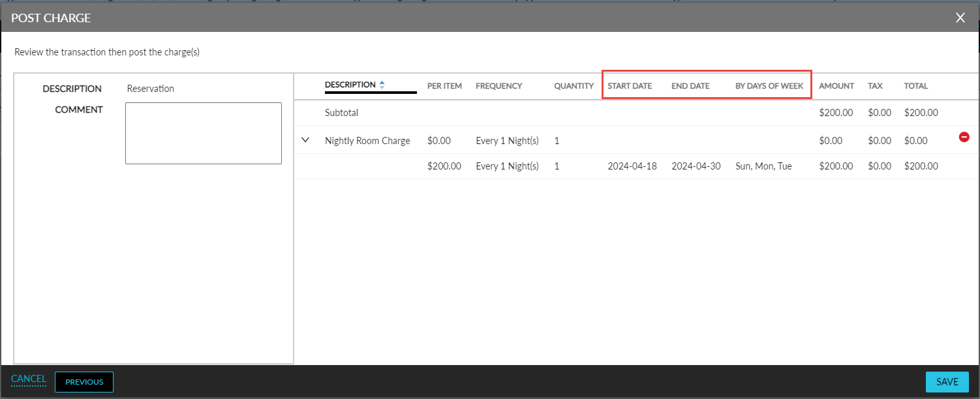This screenshot has height=399, width=980.
Task: Cancel the post charge transaction
Action: (29, 379)
